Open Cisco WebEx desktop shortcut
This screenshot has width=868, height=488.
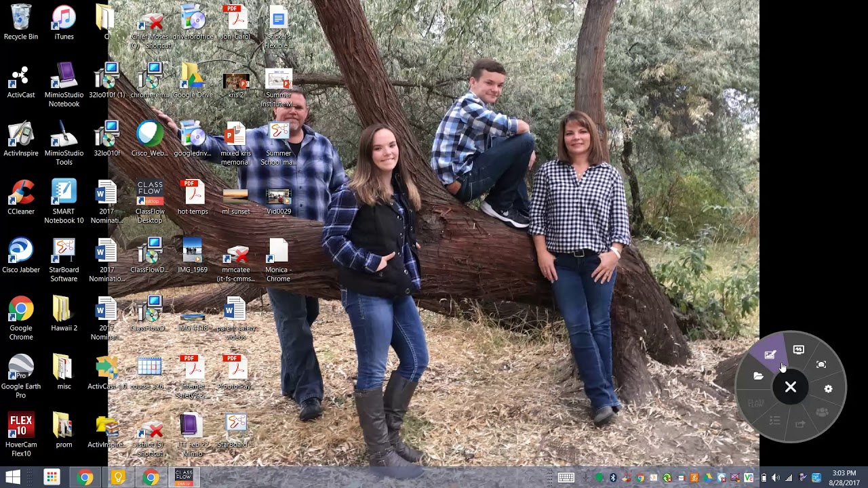(150, 140)
